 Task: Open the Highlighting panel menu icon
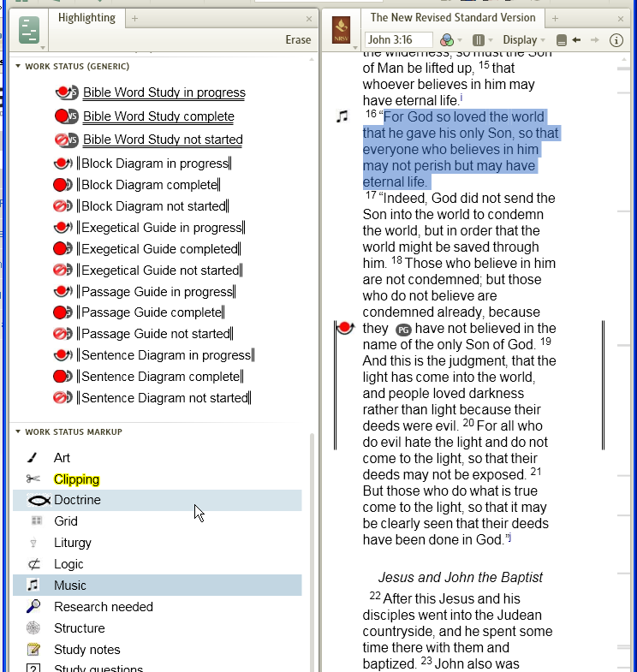[x=29, y=30]
